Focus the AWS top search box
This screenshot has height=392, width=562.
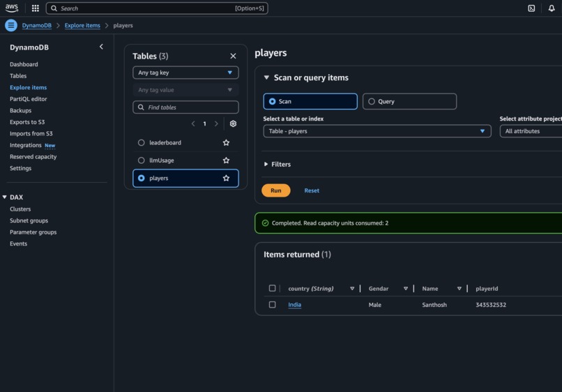pyautogui.click(x=157, y=8)
